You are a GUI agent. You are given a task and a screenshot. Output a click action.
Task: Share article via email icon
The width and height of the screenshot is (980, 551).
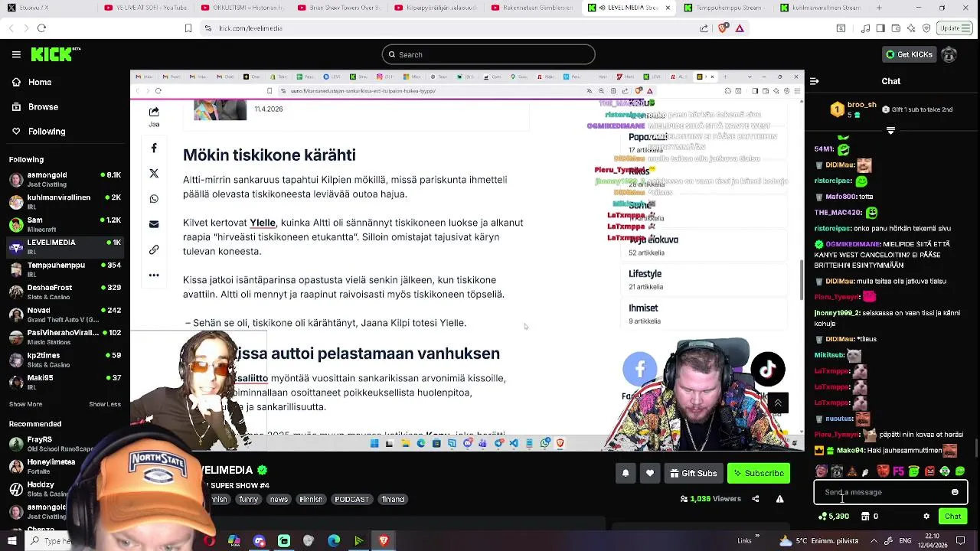(x=154, y=224)
